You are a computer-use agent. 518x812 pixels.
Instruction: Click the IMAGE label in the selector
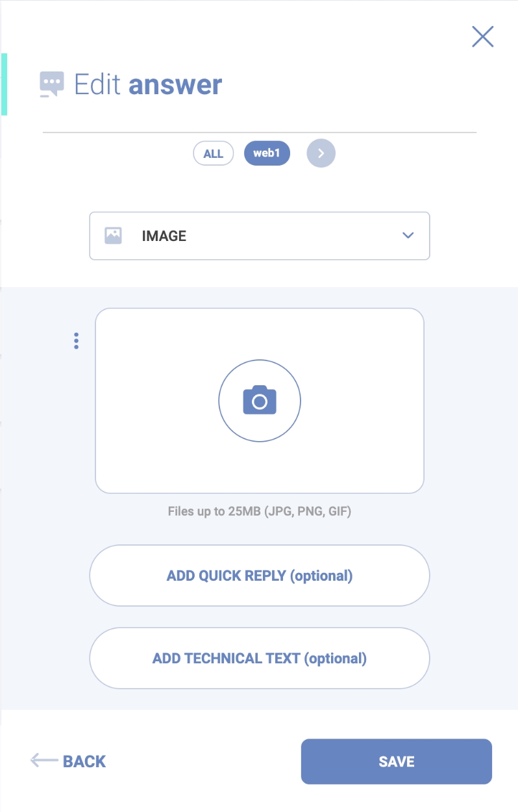click(164, 236)
